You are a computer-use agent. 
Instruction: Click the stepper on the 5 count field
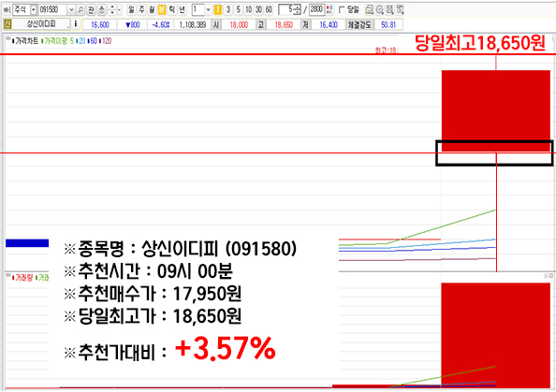click(297, 10)
